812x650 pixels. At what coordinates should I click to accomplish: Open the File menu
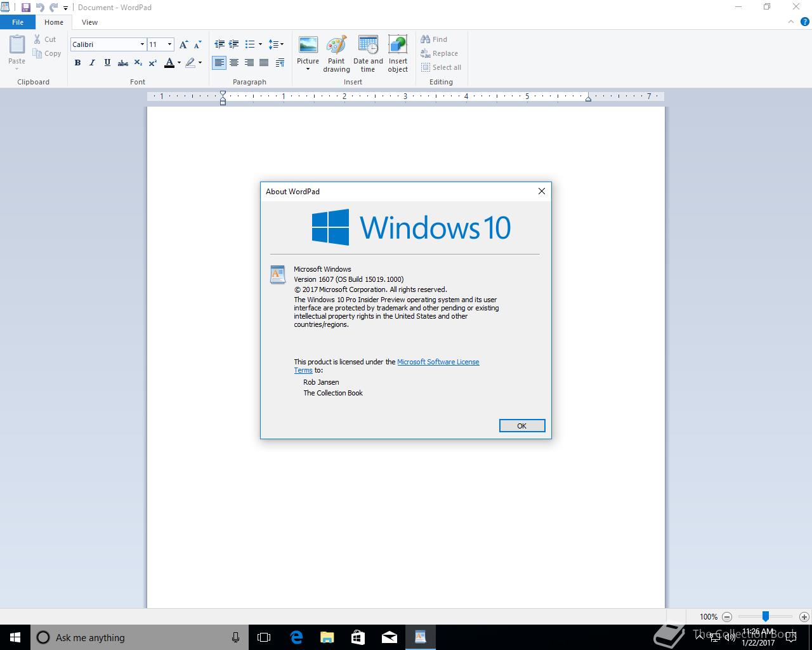[x=18, y=22]
